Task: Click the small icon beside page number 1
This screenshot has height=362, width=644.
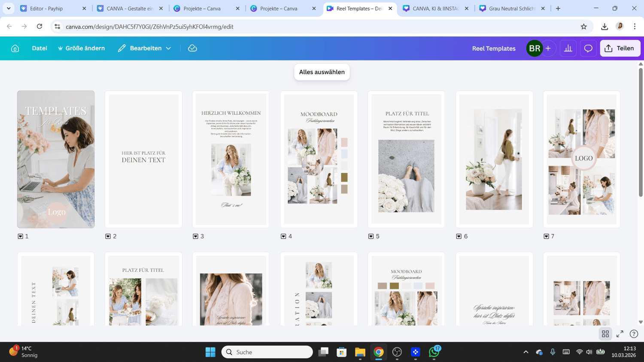Action: click(x=20, y=236)
